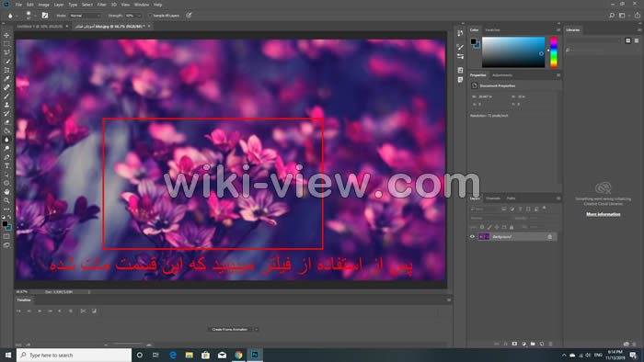Open the Libraries selection dropdown

coord(594,40)
